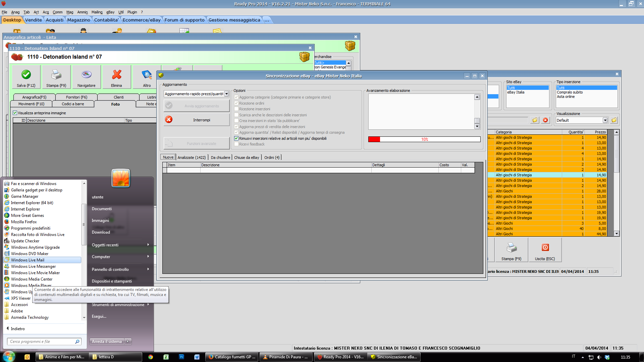Click folder icon next to Default dropdown
Viewport: 644px width, 362px height.
coord(614,120)
